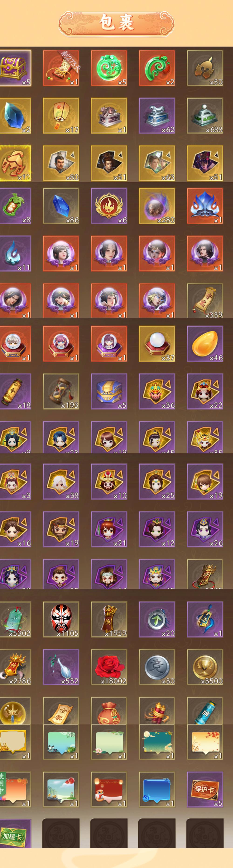Select the flame emblem item x6
The image size is (233, 868).
pyautogui.click(x=109, y=206)
